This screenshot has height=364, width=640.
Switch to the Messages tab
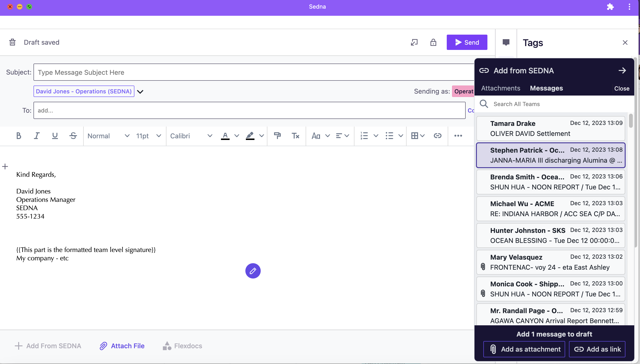[546, 88]
